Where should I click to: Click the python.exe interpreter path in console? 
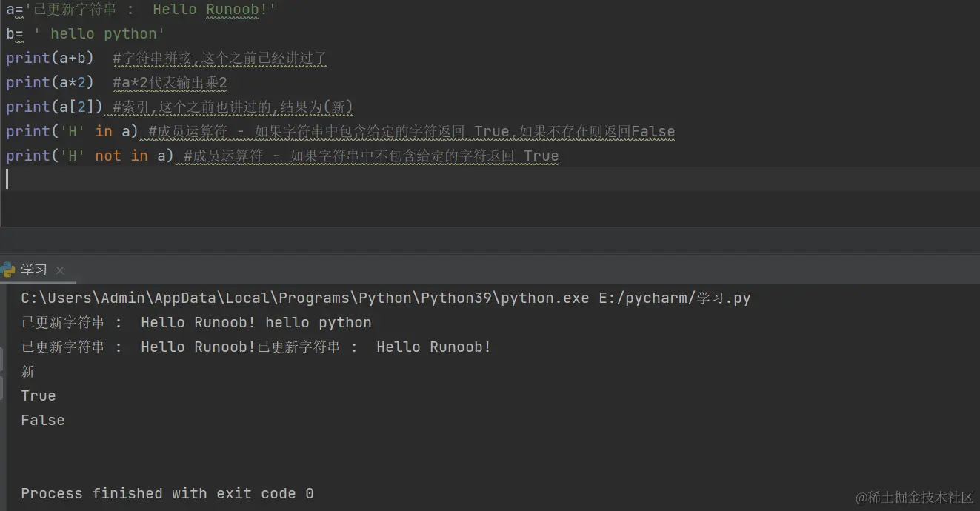click(x=305, y=298)
